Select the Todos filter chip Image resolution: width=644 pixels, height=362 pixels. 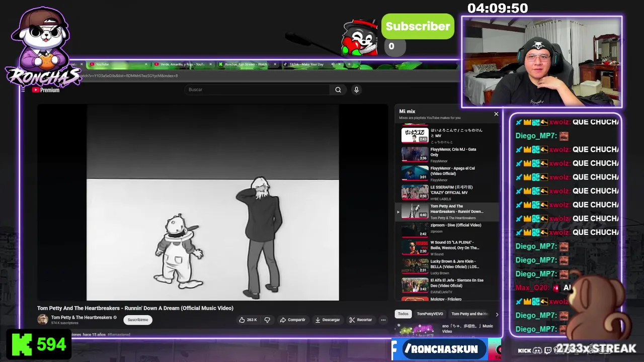(403, 314)
